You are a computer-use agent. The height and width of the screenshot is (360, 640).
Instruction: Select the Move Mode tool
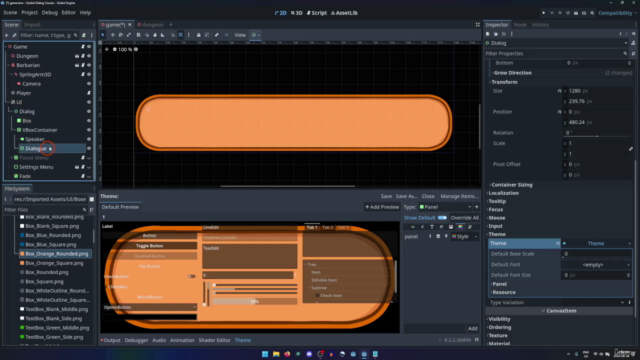click(113, 35)
